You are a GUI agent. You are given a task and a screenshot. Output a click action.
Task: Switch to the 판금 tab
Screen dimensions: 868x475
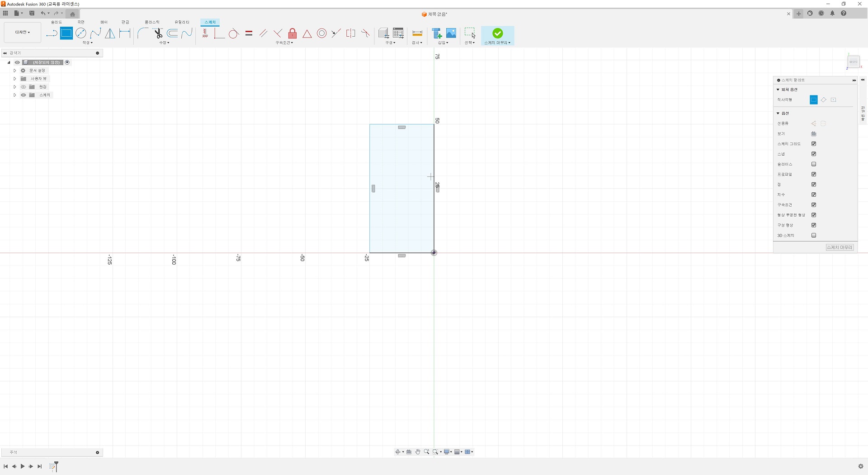point(125,22)
